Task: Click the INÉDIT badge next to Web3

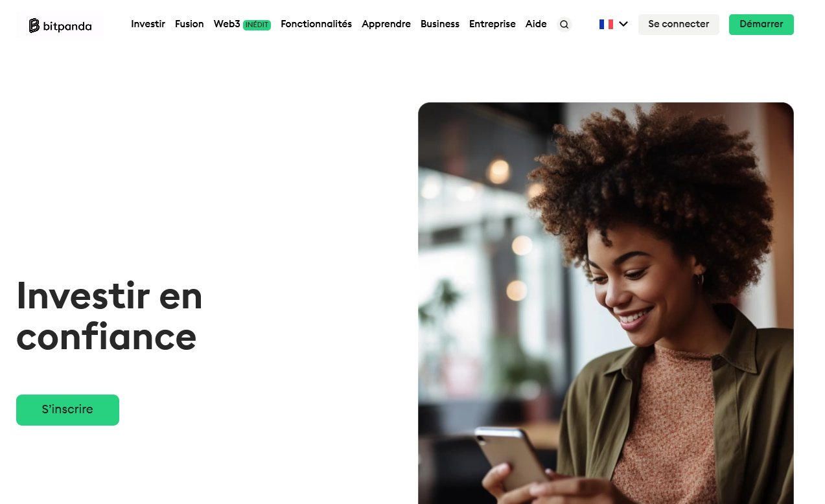Action: 257,25
